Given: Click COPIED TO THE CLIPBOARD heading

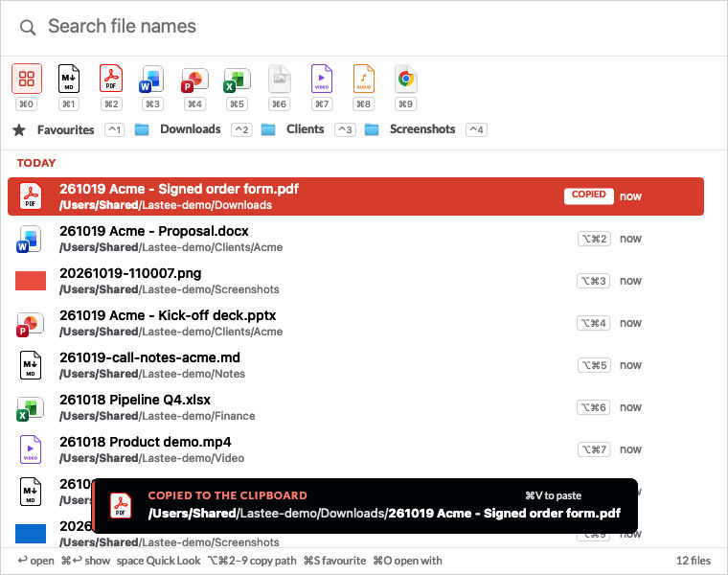Looking at the screenshot, I should pyautogui.click(x=228, y=495).
